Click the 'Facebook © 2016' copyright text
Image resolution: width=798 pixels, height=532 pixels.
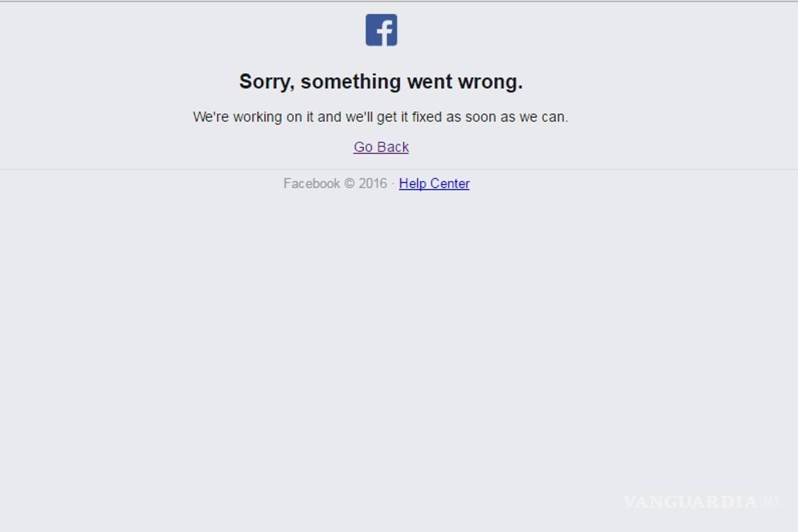335,184
